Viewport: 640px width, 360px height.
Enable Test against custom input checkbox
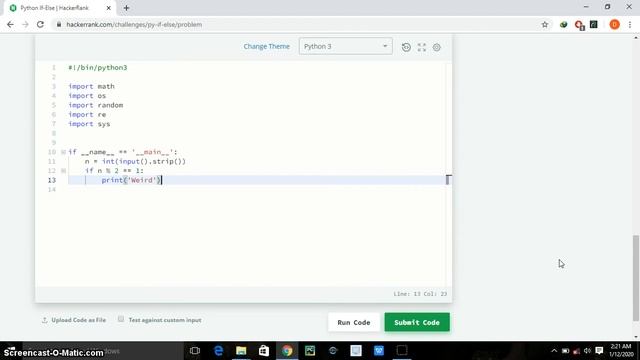click(x=121, y=319)
